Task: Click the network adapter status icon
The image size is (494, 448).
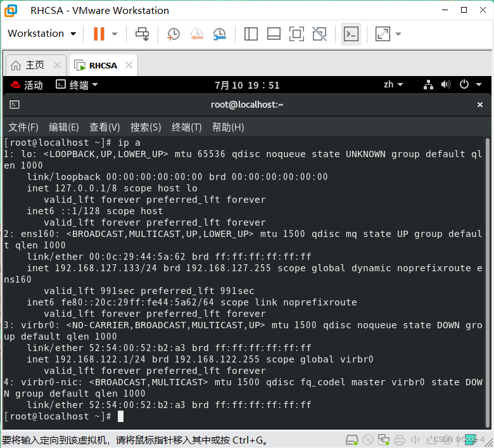Action: [384, 440]
